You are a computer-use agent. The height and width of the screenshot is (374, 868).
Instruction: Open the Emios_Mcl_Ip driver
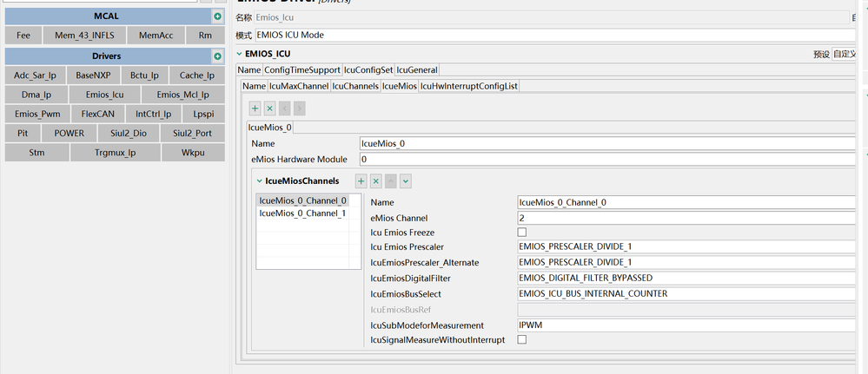(x=183, y=95)
